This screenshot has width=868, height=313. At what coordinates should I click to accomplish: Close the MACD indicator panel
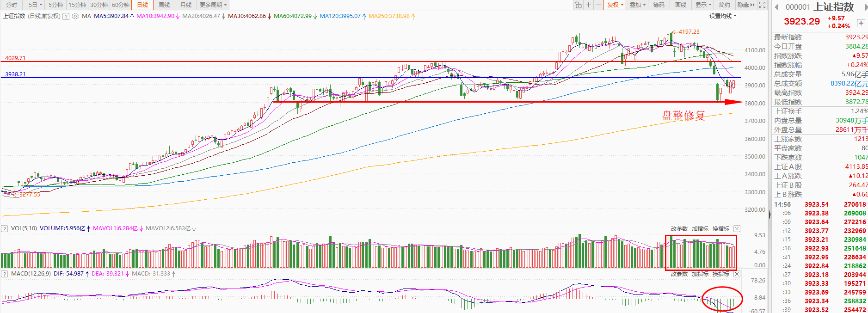pos(737,274)
